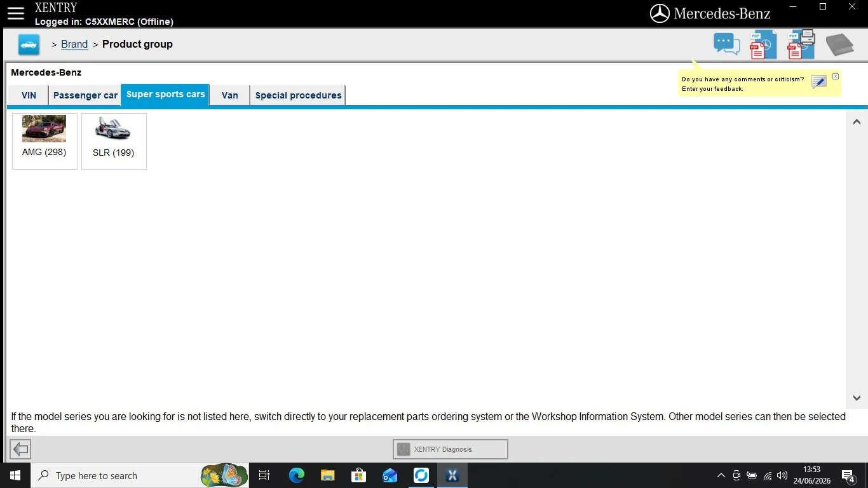Maximize the XENTRY window
This screenshot has height=488, width=868.
823,7
